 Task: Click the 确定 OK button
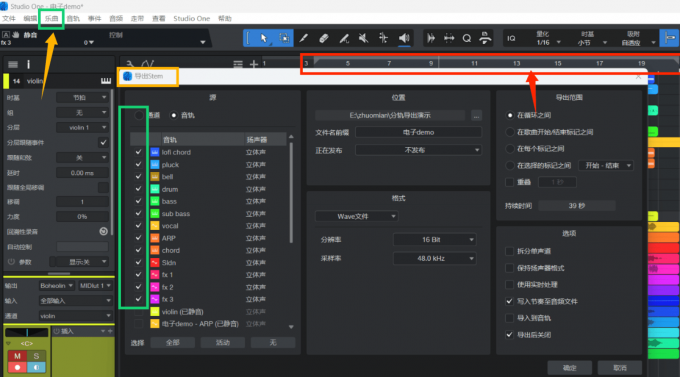click(x=569, y=368)
